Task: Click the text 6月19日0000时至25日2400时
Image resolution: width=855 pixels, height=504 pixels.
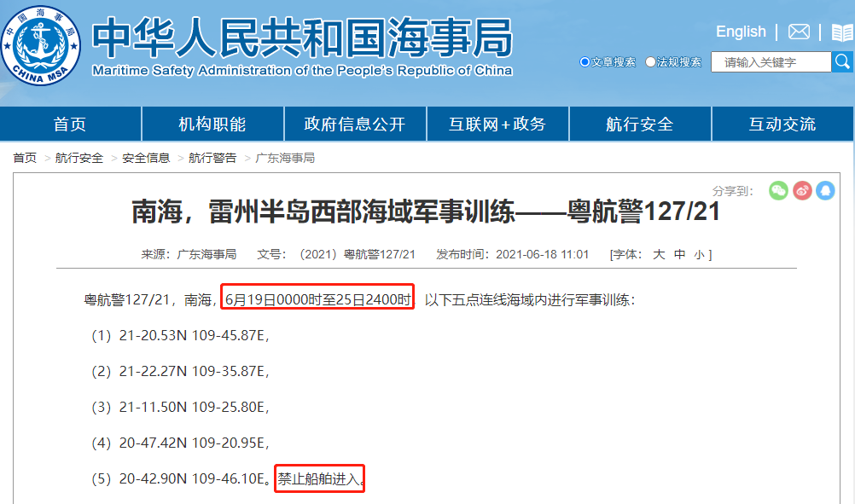Action: coord(318,299)
